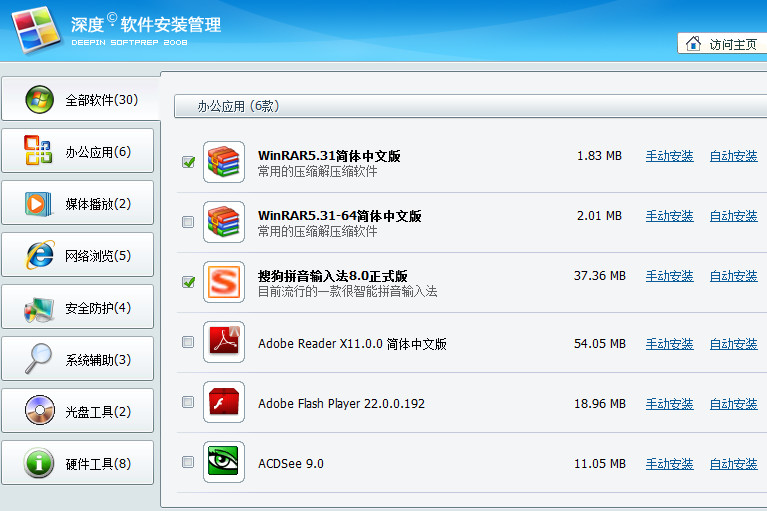This screenshot has width=767, height=511.
Task: Open the 全部软件(30) category
Action: [x=81, y=99]
